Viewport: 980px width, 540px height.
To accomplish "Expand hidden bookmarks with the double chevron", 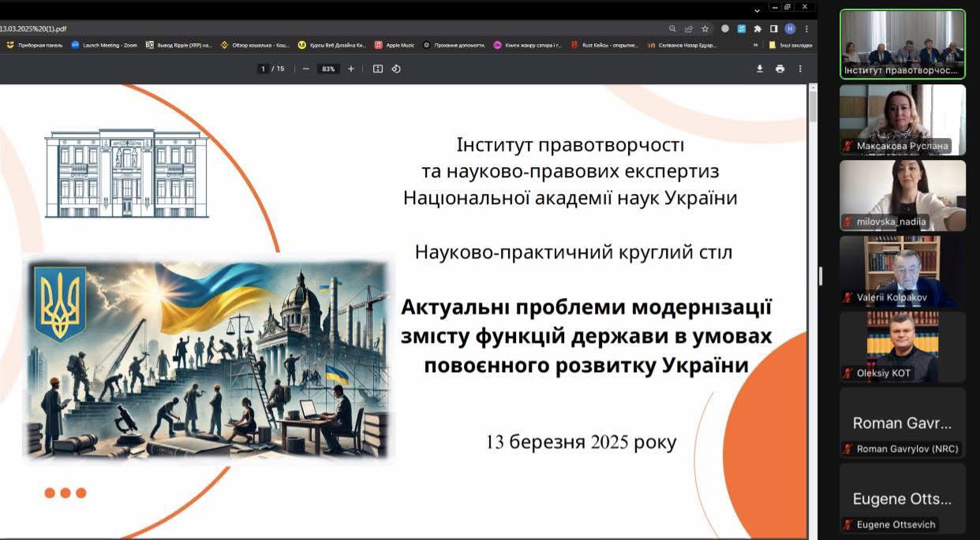I will (755, 45).
